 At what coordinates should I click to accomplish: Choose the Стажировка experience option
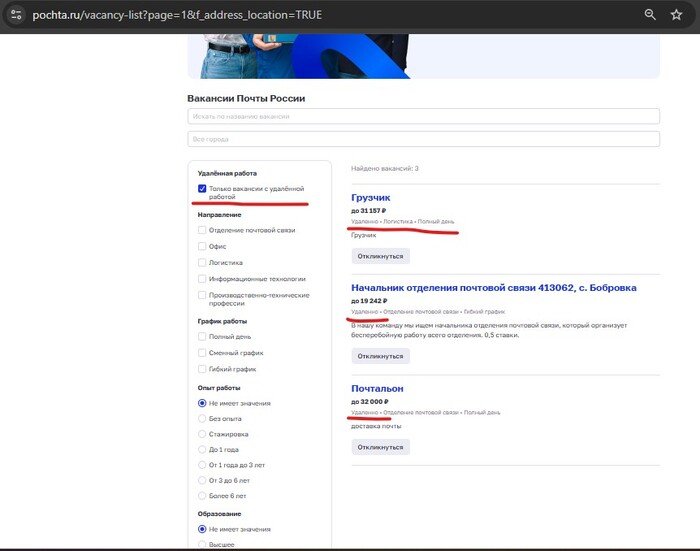click(x=202, y=434)
